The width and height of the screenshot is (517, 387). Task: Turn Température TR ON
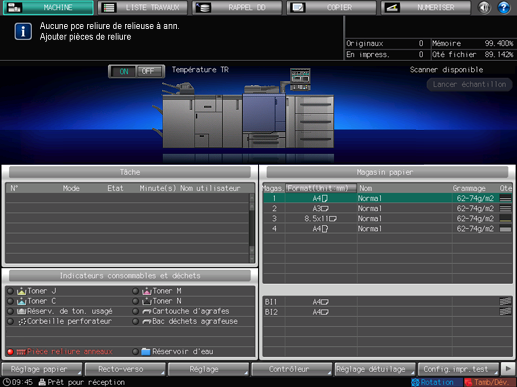click(x=123, y=71)
